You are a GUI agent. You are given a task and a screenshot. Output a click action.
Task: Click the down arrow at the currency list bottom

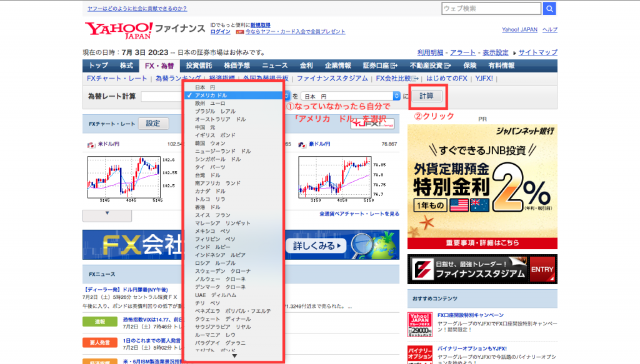click(x=234, y=356)
